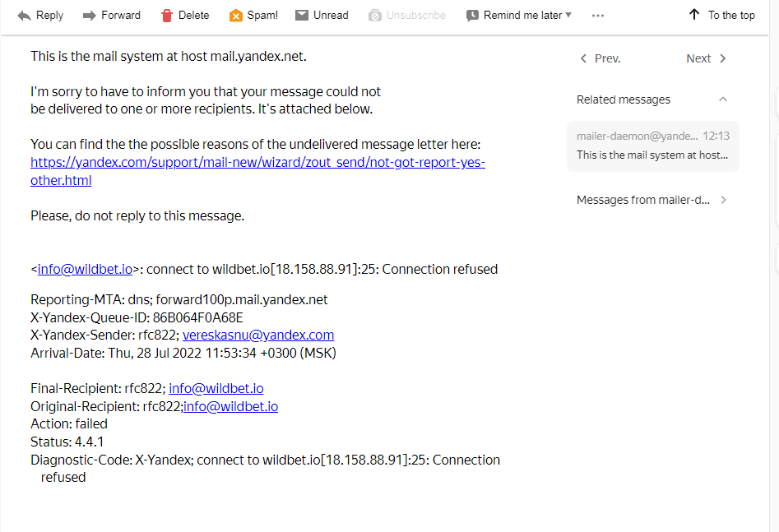Click the red Delete trash icon

pos(167,16)
